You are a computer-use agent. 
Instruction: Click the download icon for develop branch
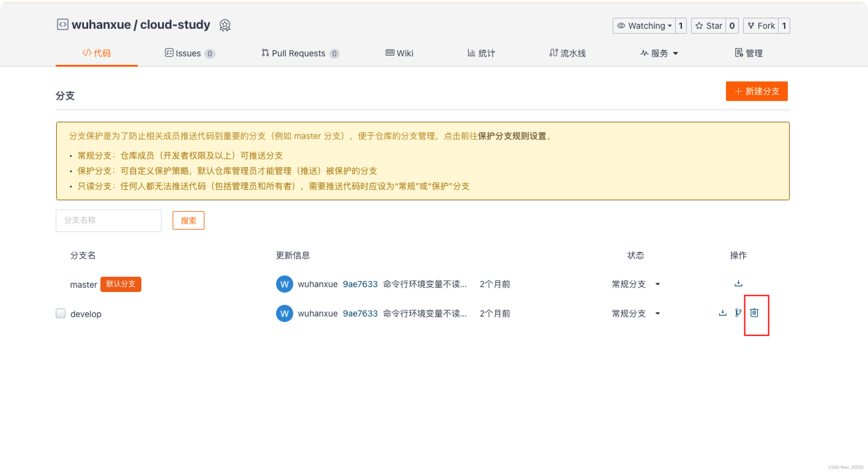coord(722,313)
